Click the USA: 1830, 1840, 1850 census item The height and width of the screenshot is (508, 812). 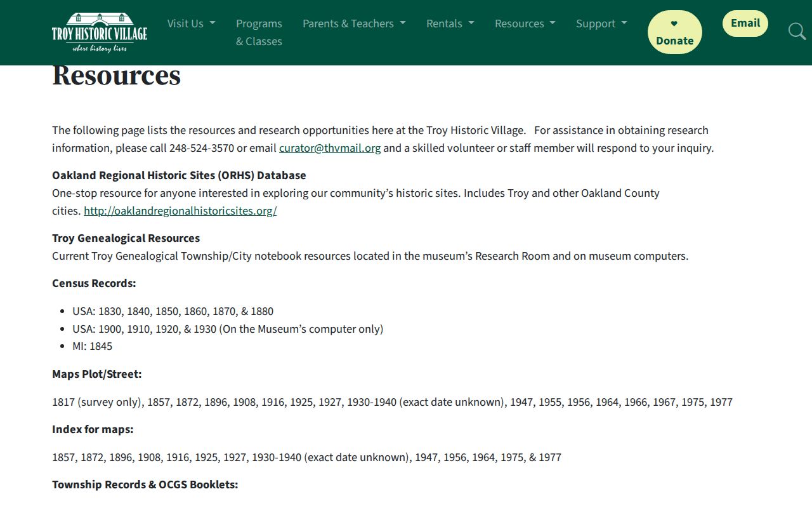click(x=173, y=311)
